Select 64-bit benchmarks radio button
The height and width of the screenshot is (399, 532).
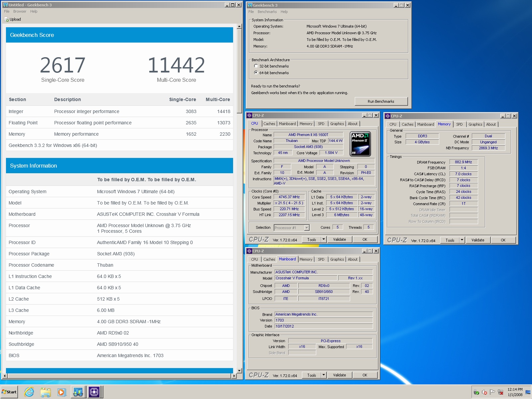pos(256,72)
